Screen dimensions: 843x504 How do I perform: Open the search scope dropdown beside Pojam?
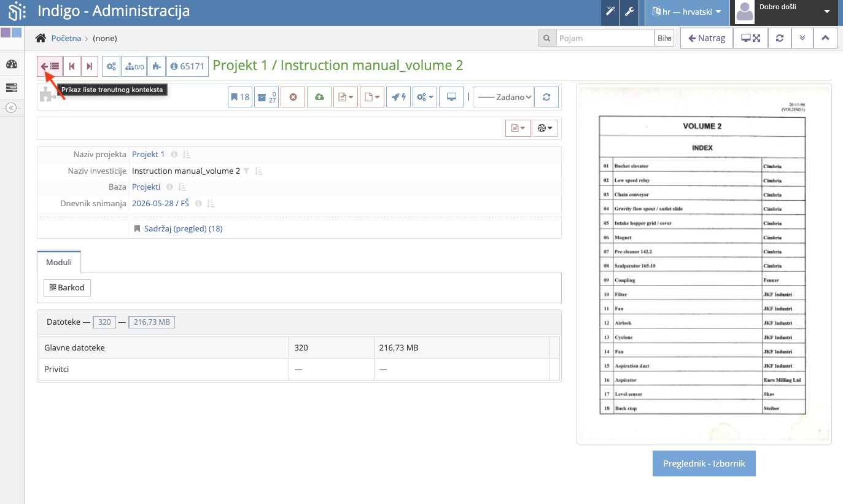coord(664,38)
